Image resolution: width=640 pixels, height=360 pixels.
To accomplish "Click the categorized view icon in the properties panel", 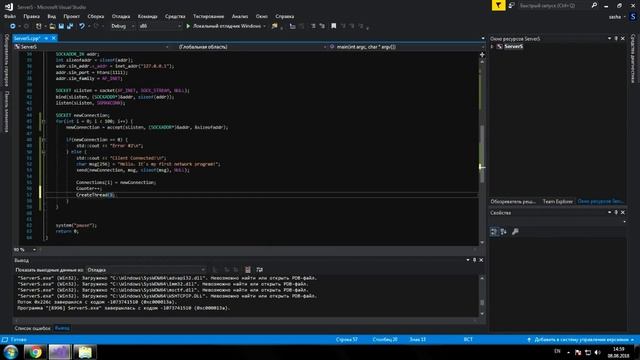I will click(494, 232).
